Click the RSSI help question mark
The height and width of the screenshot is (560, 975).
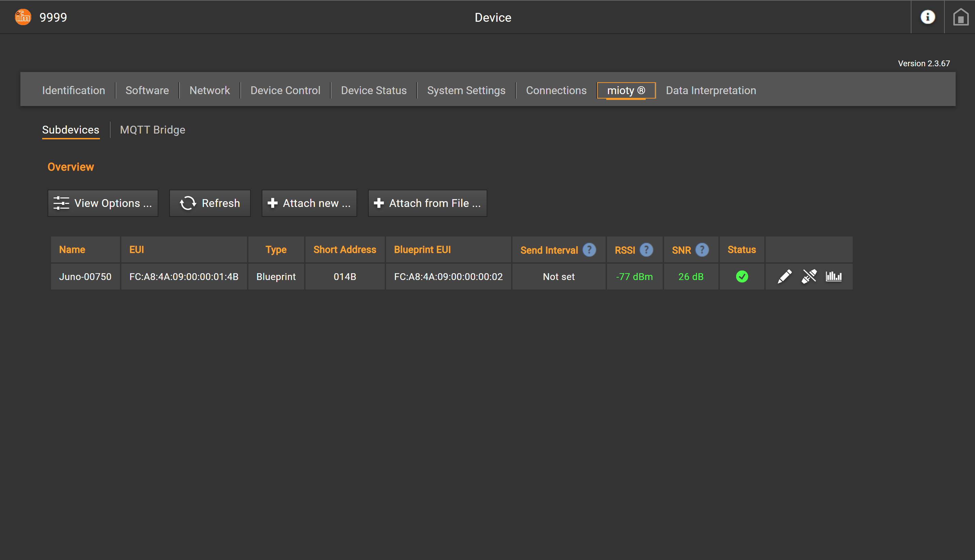click(x=646, y=250)
